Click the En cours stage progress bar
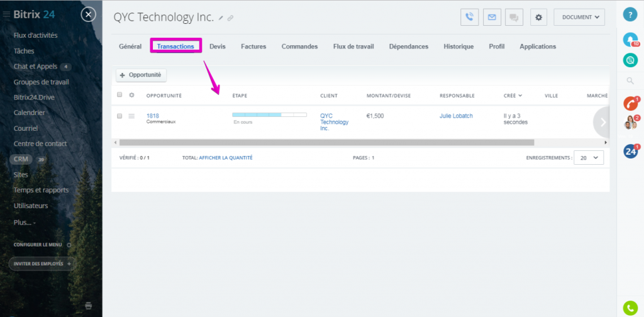The height and width of the screenshot is (317, 644). pyautogui.click(x=269, y=114)
